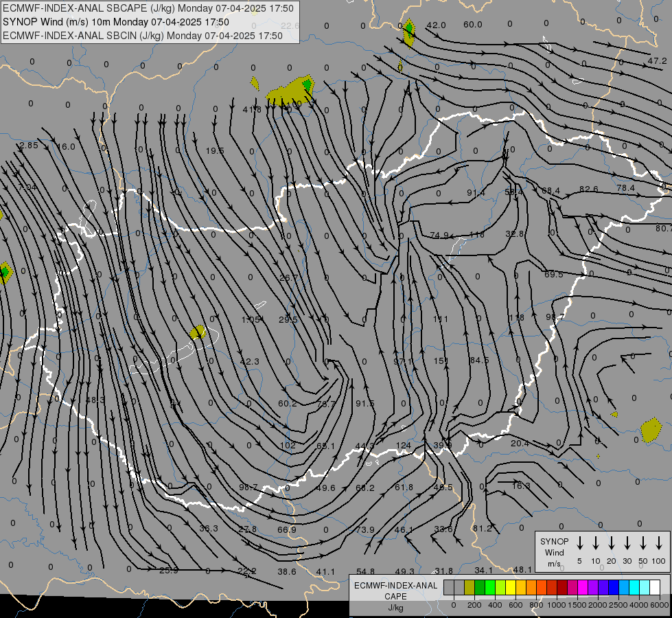Image resolution: width=672 pixels, height=618 pixels.
Task: Click the 69.5 value on the map
Action: click(554, 274)
